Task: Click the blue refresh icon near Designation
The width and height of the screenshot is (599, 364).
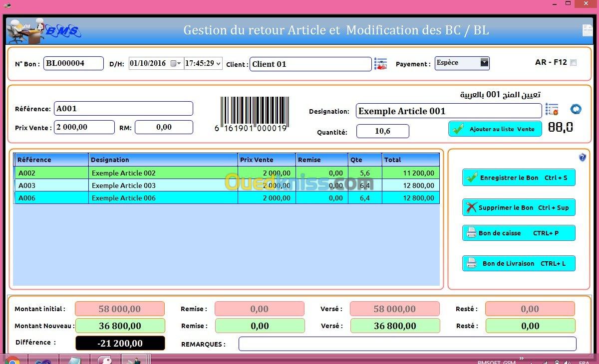Action: coord(576,109)
